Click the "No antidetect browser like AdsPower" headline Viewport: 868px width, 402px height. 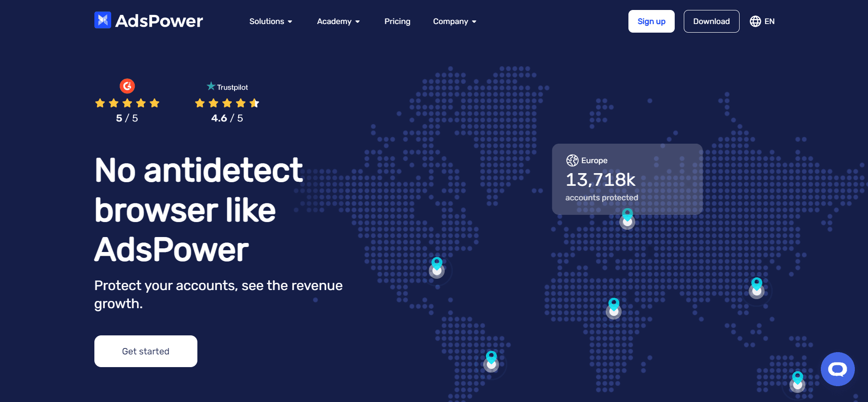click(x=199, y=210)
